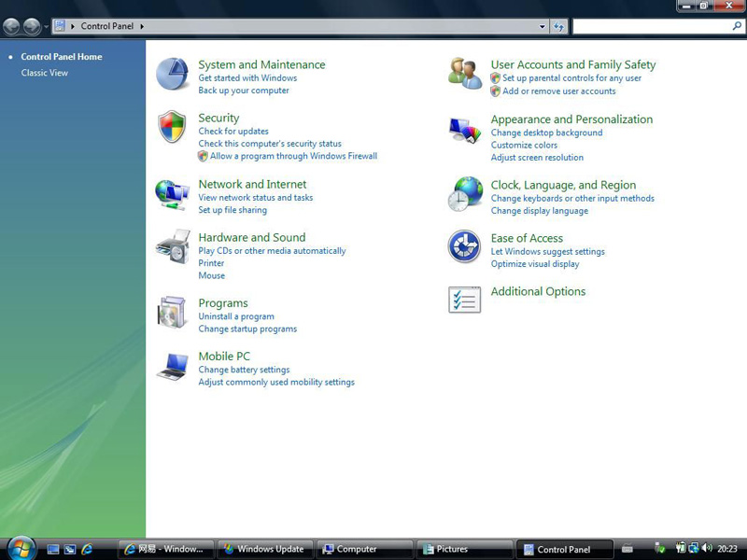
Task: Open Customize colors link
Action: (x=524, y=145)
